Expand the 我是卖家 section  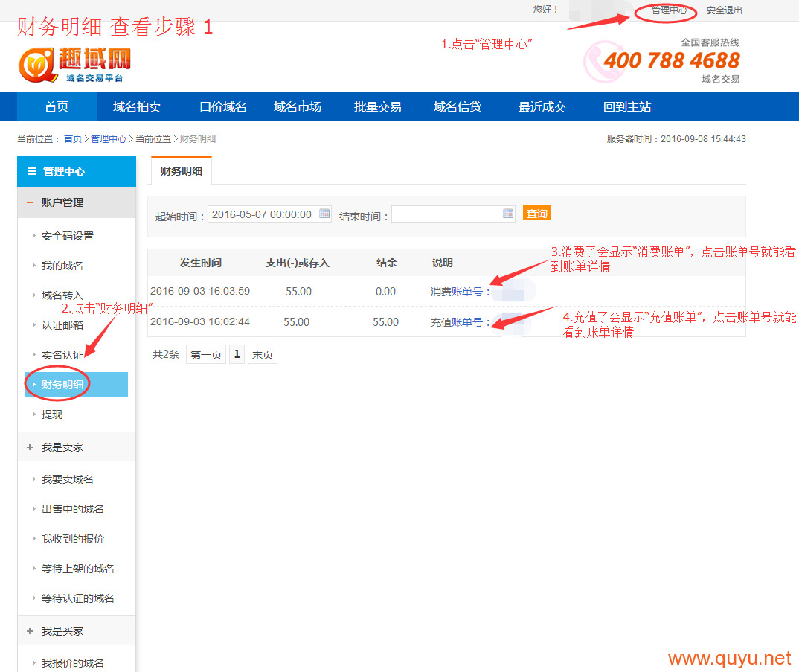pos(30,447)
